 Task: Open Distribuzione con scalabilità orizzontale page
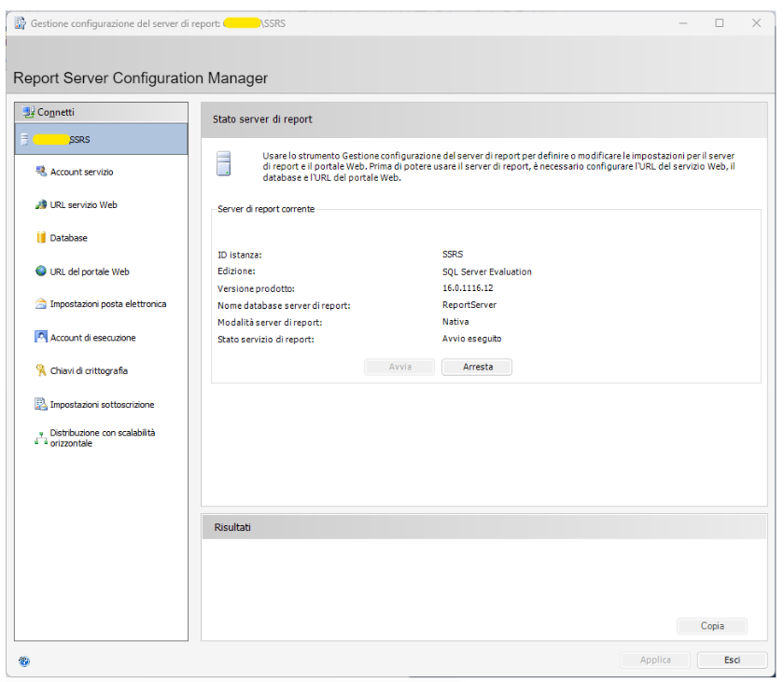tap(103, 438)
